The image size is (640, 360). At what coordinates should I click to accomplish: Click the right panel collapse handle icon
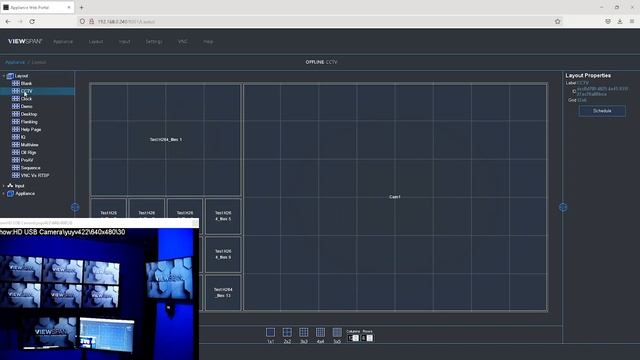[x=563, y=207]
